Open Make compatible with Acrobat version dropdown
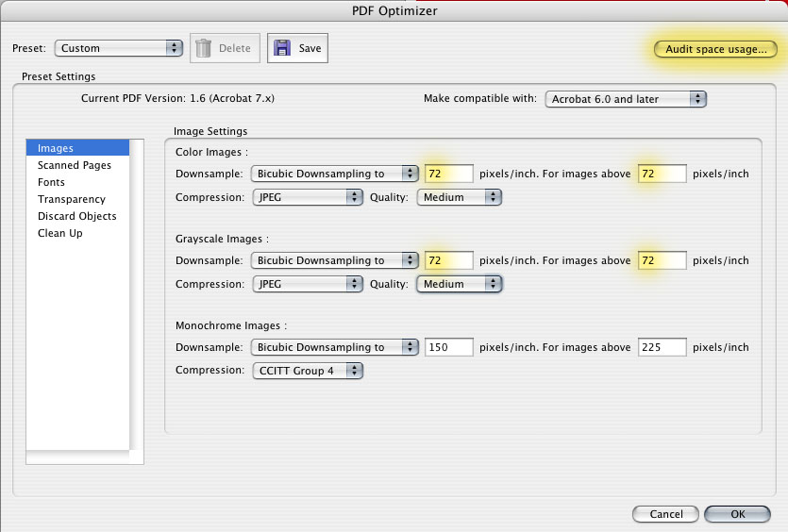The image size is (788, 532). 626,99
